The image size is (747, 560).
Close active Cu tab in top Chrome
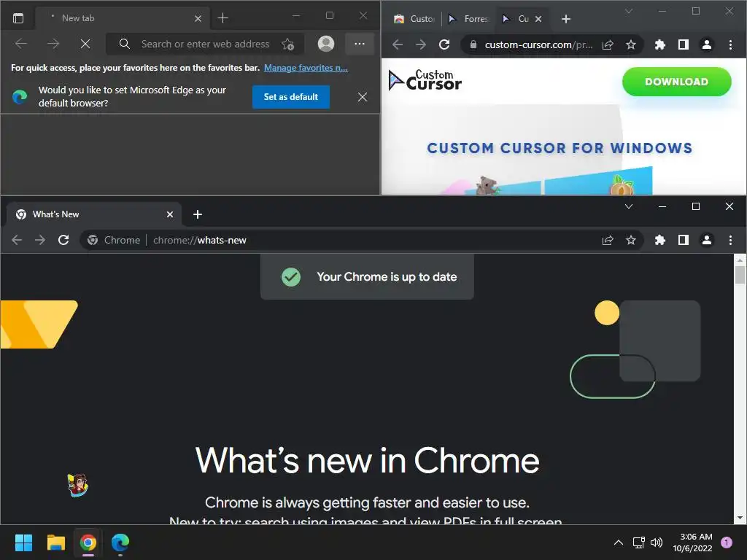(x=538, y=19)
